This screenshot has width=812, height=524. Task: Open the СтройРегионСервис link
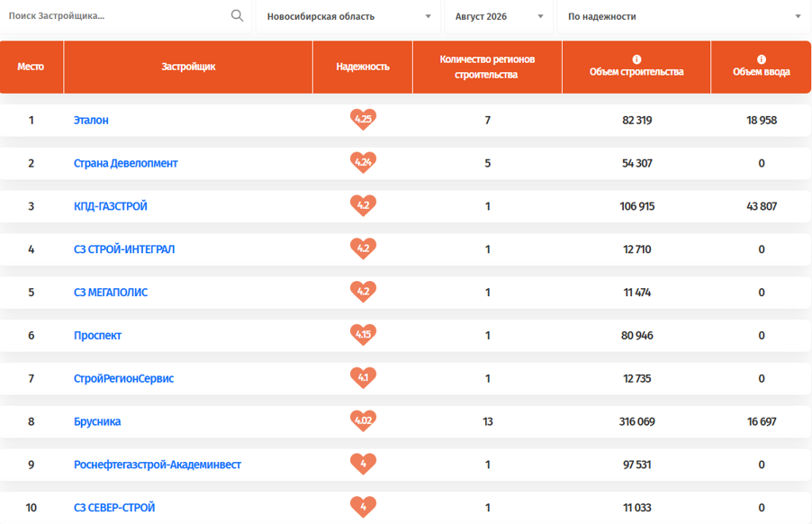[123, 378]
